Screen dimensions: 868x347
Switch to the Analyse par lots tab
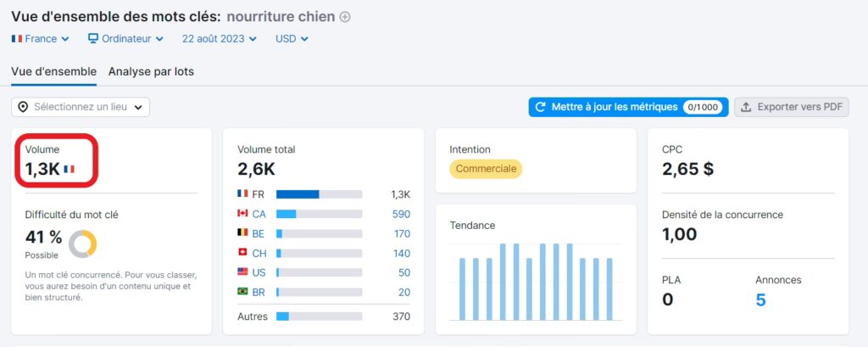[x=151, y=71]
